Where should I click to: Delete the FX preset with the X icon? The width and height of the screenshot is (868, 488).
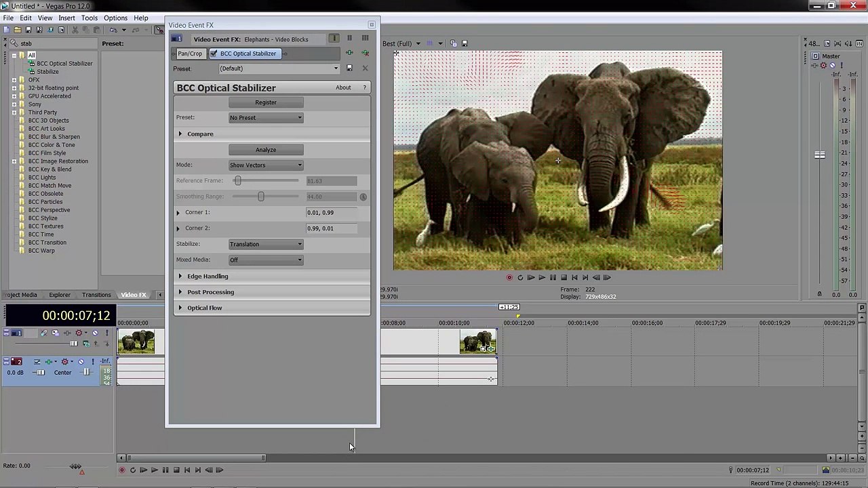pyautogui.click(x=365, y=68)
